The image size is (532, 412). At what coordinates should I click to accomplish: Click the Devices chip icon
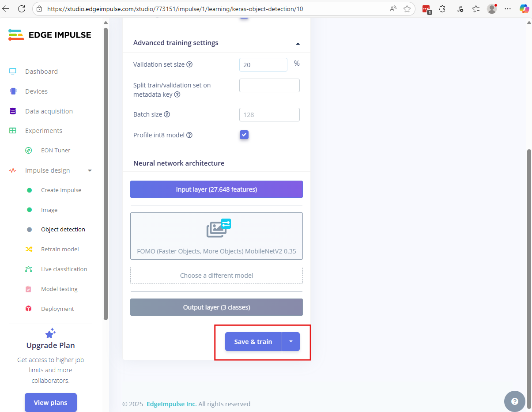[13, 91]
